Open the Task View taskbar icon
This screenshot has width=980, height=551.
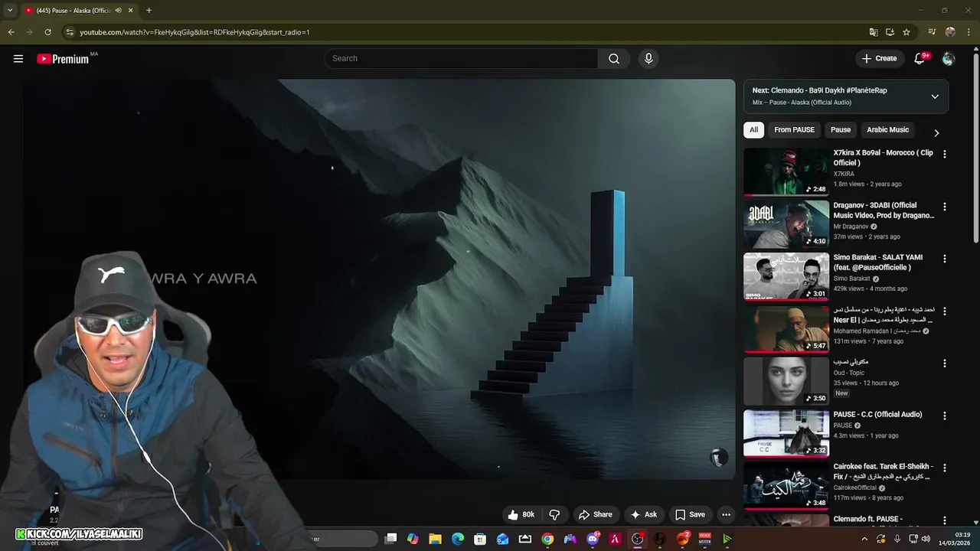390,539
